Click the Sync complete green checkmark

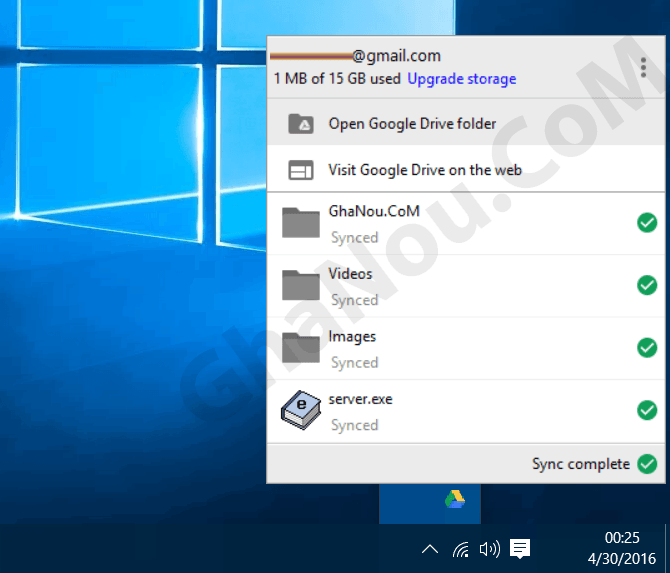[x=647, y=464]
